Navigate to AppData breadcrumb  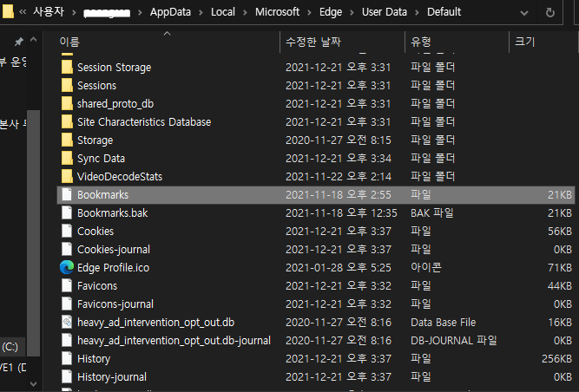[170, 12]
